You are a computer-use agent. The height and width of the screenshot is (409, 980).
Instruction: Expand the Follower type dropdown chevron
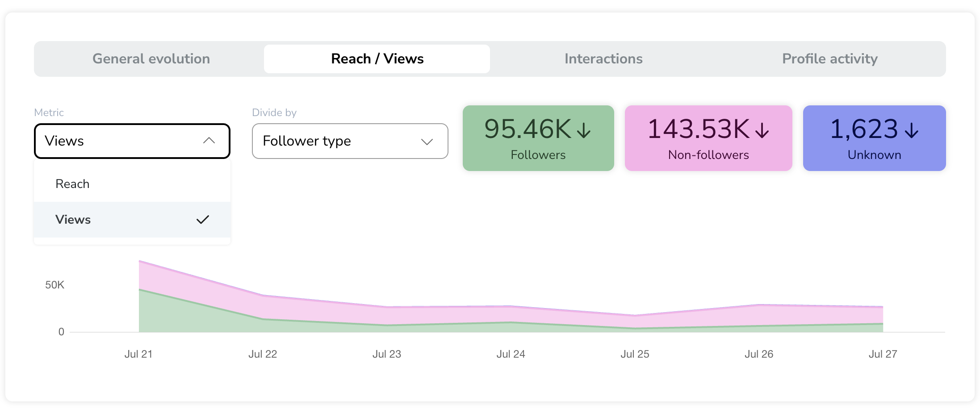click(427, 142)
